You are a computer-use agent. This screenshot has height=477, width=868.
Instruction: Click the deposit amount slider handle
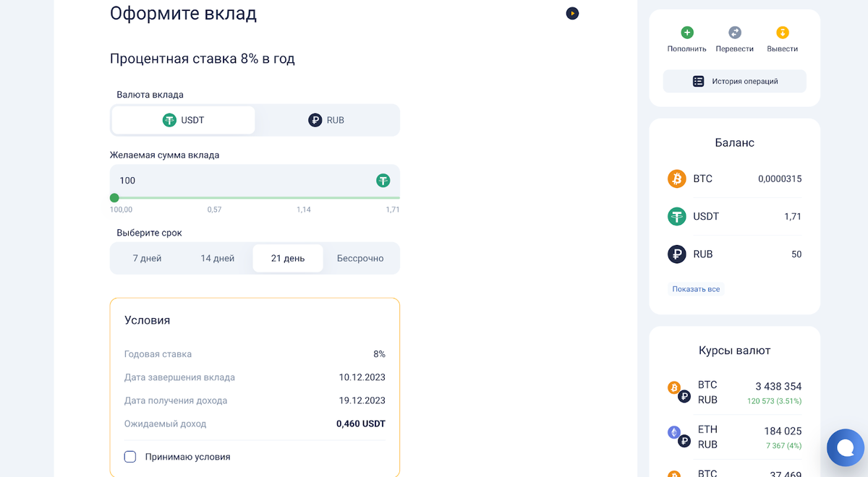(x=114, y=197)
